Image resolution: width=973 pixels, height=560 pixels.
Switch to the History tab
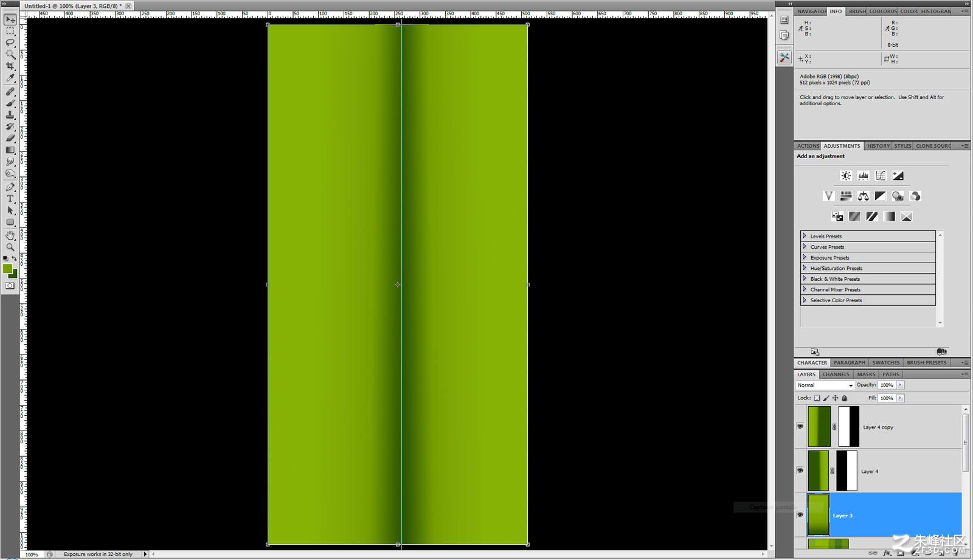pyautogui.click(x=878, y=146)
